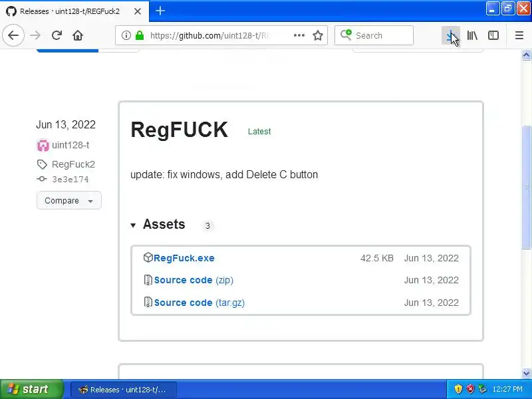Image resolution: width=532 pixels, height=399 pixels.
Task: Open the uint128-t author profile link
Action: [x=70, y=145]
